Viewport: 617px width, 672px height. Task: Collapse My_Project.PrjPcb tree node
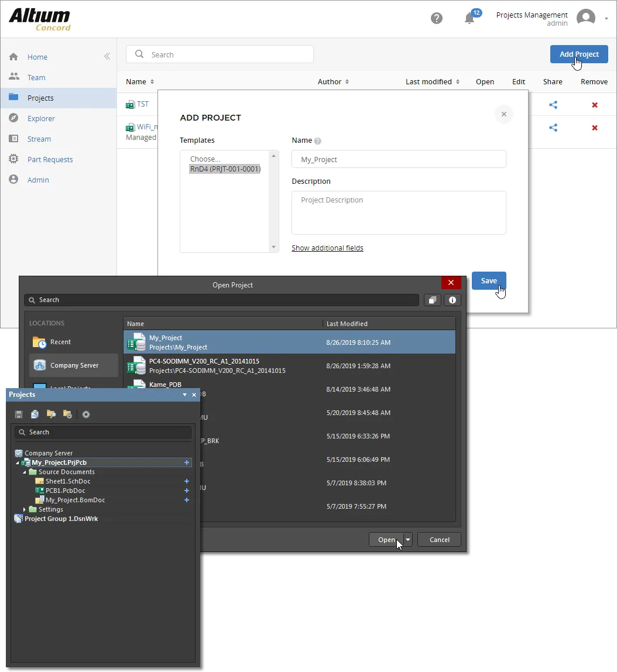click(x=18, y=463)
